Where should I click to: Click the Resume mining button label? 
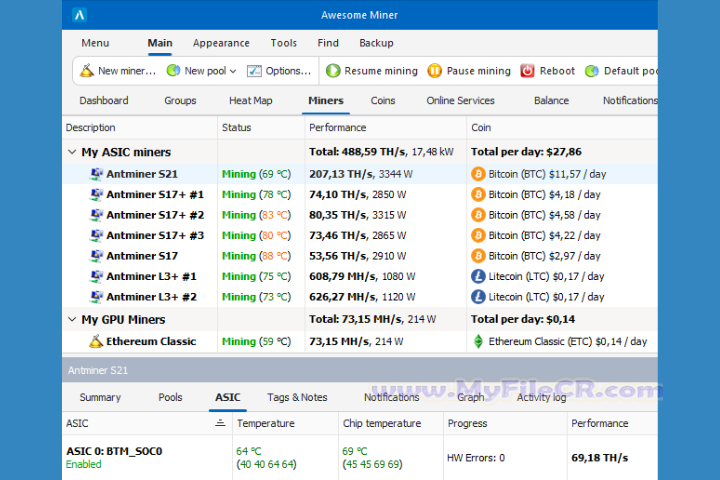point(381,71)
